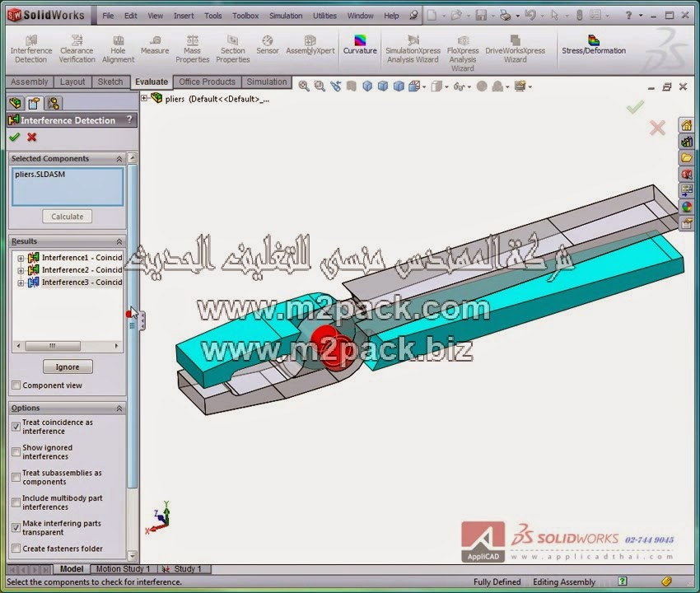The image size is (700, 593).
Task: Click Zoom to Area icon
Action: pos(320,86)
